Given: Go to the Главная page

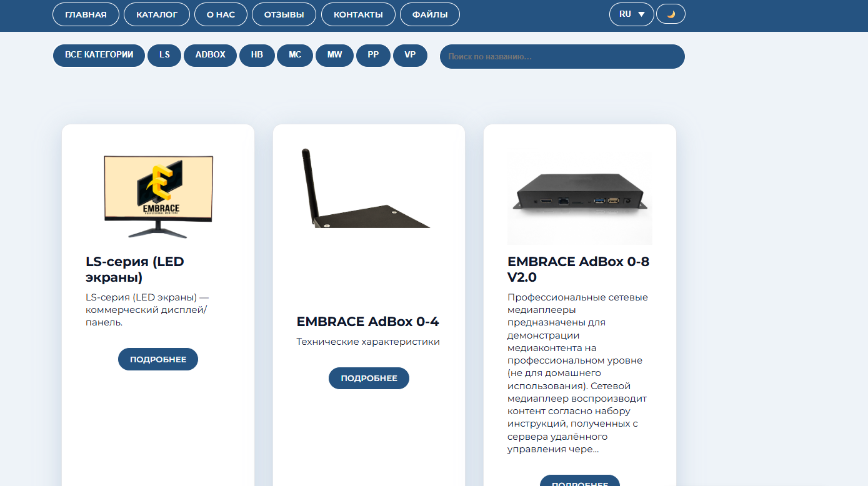Looking at the screenshot, I should (86, 14).
